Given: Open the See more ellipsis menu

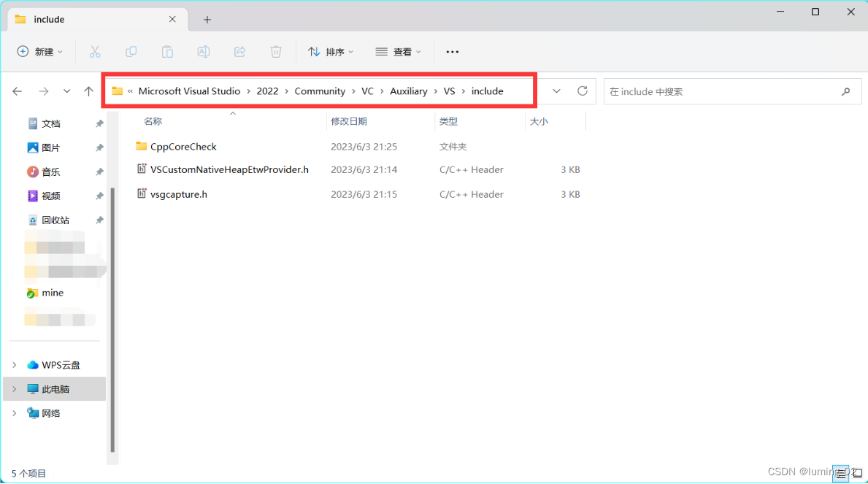Looking at the screenshot, I should pyautogui.click(x=453, y=52).
